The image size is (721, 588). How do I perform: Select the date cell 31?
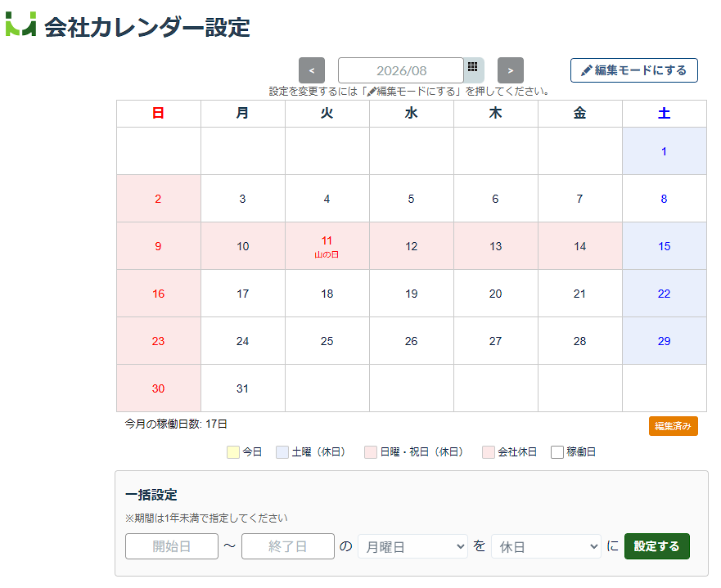click(x=243, y=388)
